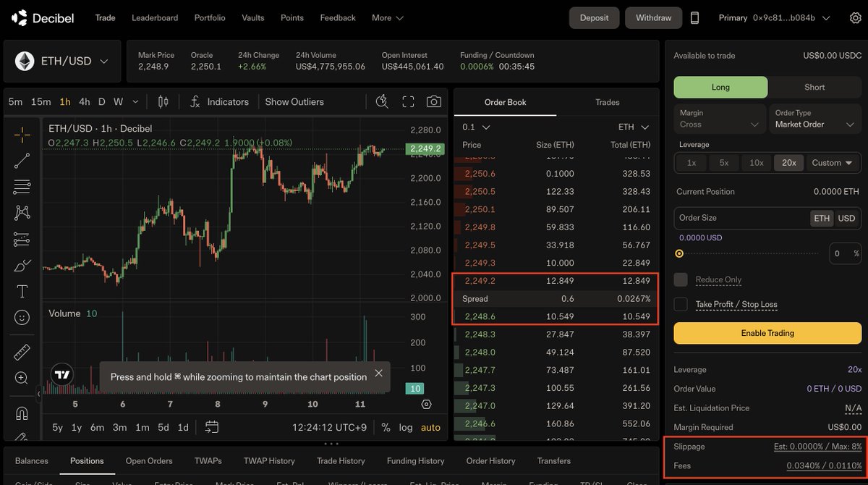Open the go-to-date calendar icon
868x485 pixels.
(212, 427)
